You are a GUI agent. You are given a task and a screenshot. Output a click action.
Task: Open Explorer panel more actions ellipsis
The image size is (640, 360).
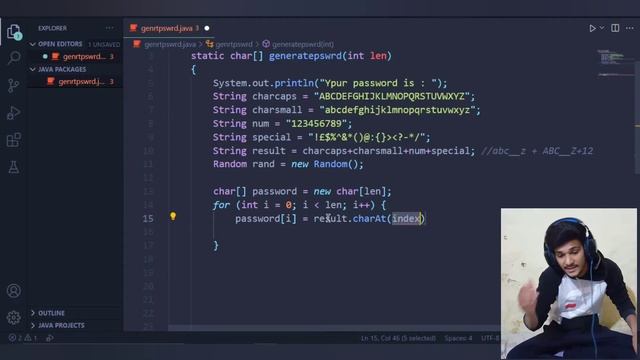pyautogui.click(x=109, y=28)
